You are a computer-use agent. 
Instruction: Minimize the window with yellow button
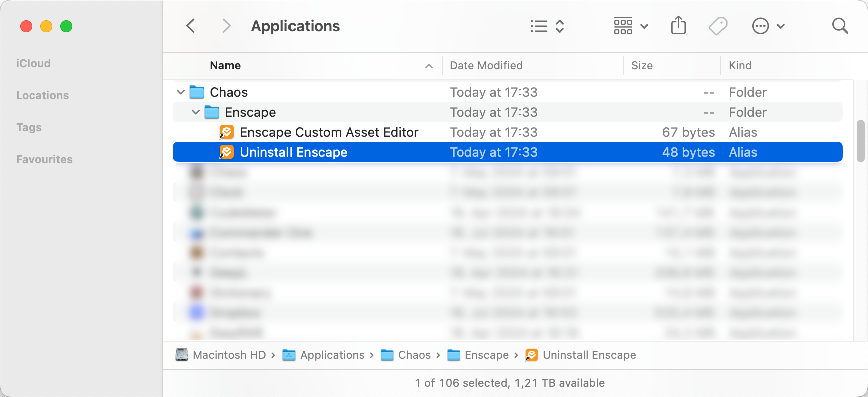click(x=46, y=26)
